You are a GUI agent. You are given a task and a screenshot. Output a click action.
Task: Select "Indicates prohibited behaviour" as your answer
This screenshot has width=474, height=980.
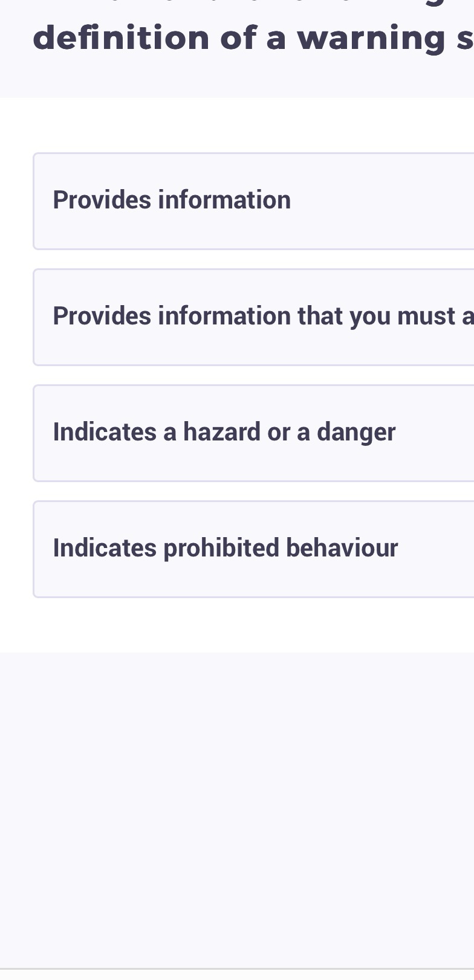(x=242, y=549)
